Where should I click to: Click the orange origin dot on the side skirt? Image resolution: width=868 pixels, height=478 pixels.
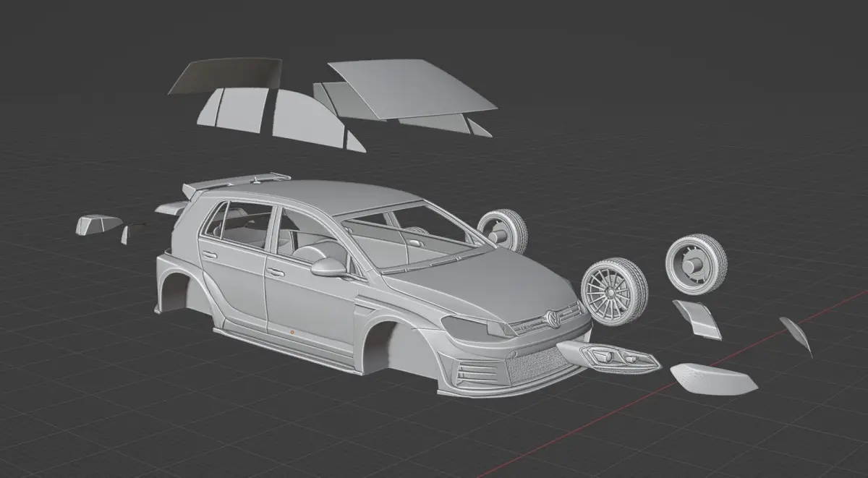(292, 333)
